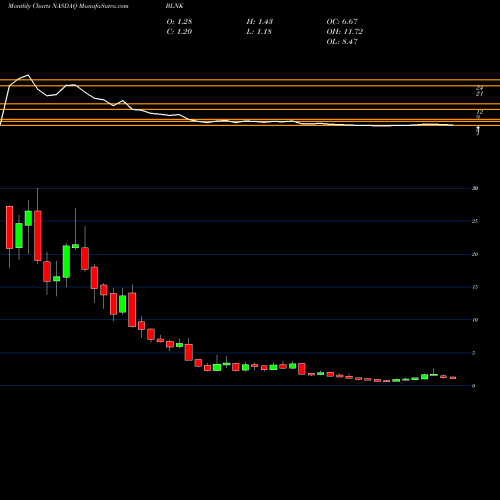500x500 pixels.
Task: Click the 20 price axis label
Action: 475,254
